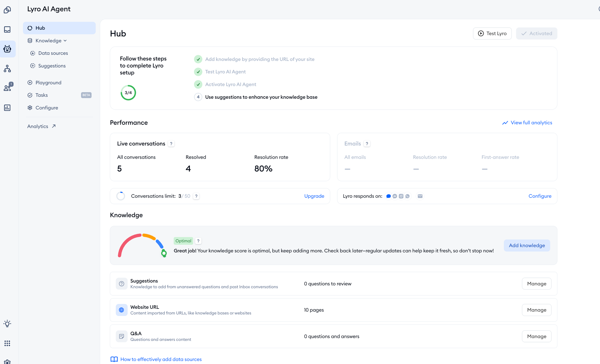Click the Analytics external arrow icon

click(x=54, y=126)
